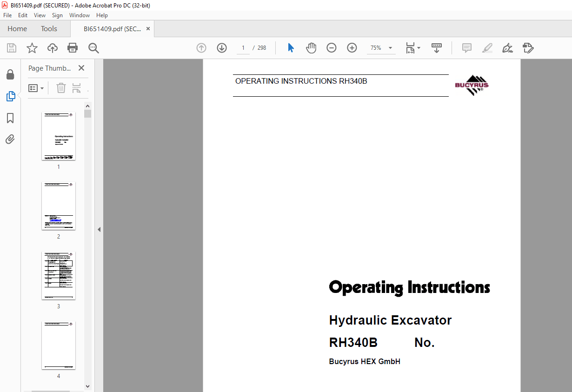Switch to the Tools tab
This screenshot has width=572, height=392.
coord(49,28)
